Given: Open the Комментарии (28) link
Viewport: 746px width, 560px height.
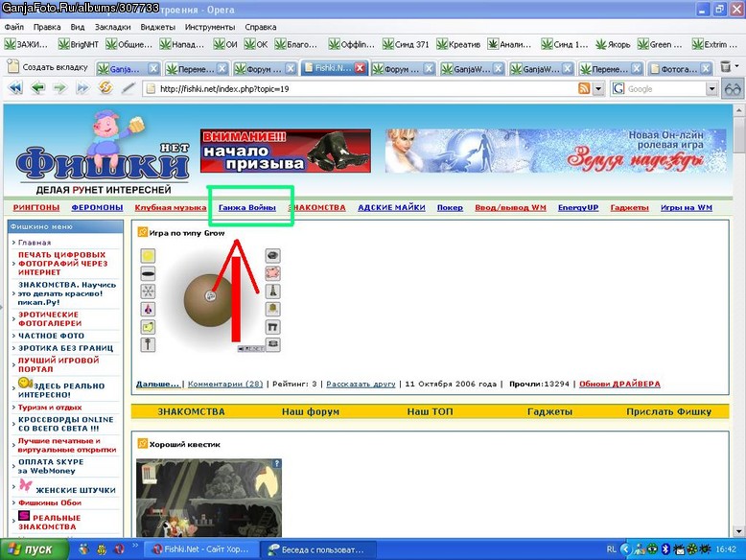Looking at the screenshot, I should coord(225,384).
